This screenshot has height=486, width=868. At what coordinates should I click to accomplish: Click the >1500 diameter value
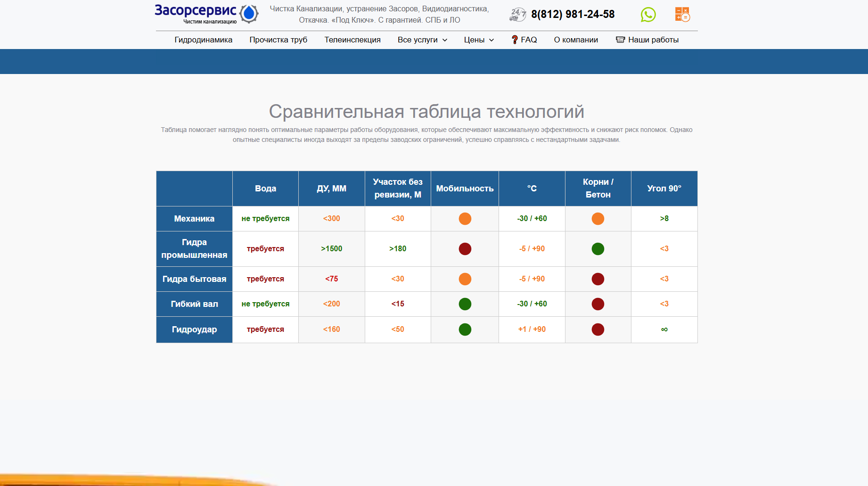point(331,249)
